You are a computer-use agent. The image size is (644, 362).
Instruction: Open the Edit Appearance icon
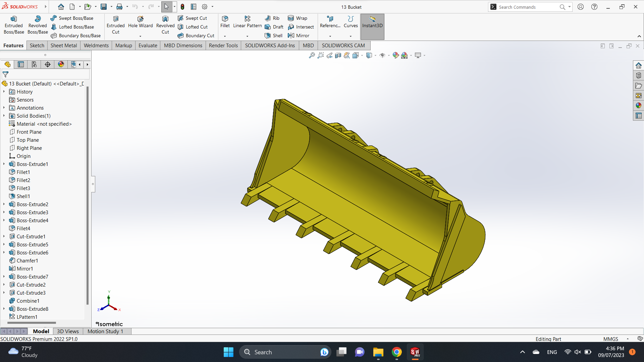(395, 55)
